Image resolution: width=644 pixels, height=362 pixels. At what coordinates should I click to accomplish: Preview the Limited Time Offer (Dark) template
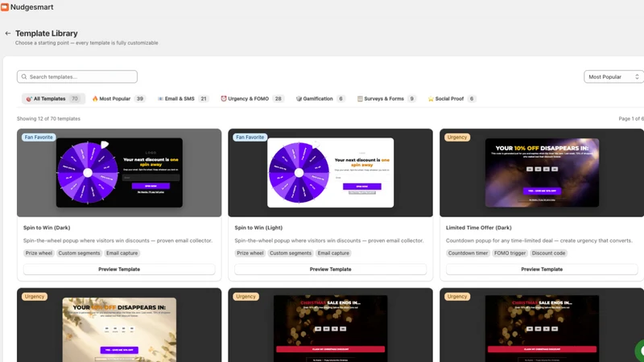point(542,269)
